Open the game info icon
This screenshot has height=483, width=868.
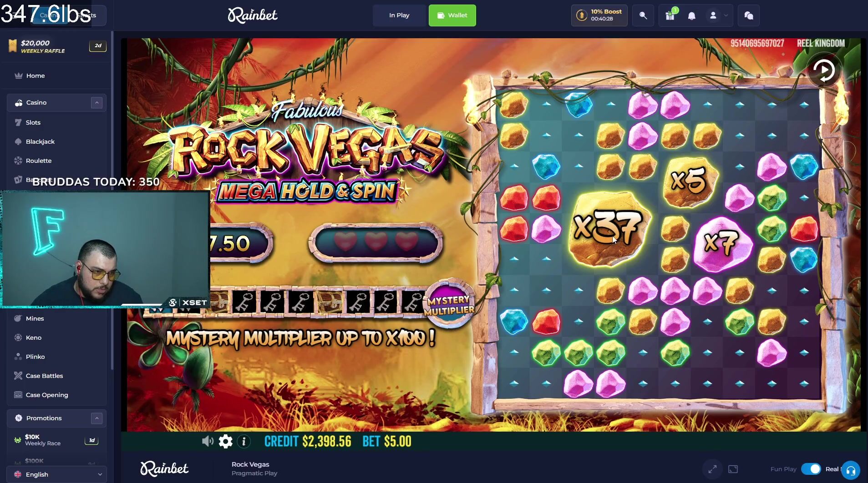click(x=244, y=441)
